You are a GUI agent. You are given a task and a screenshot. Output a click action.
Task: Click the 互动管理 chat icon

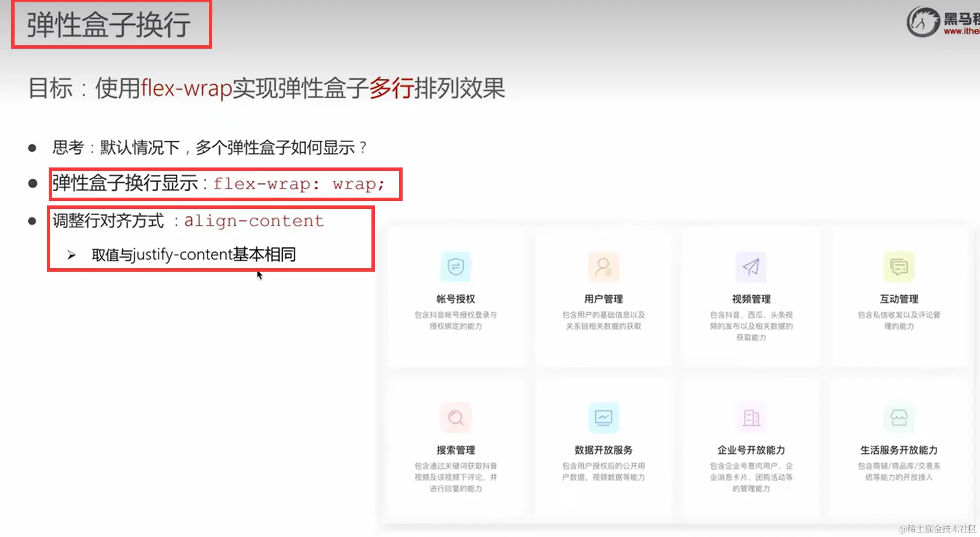[899, 267]
